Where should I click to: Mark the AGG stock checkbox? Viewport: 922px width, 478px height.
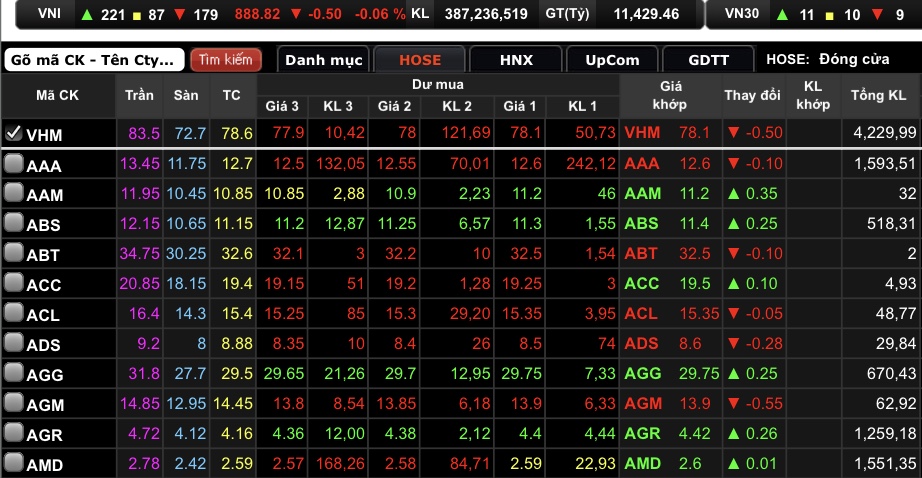point(13,374)
